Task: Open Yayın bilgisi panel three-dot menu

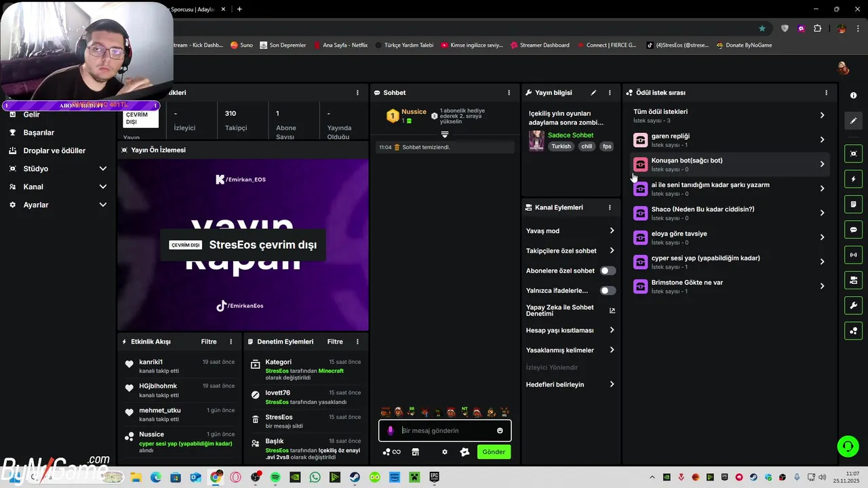Action: (x=610, y=93)
